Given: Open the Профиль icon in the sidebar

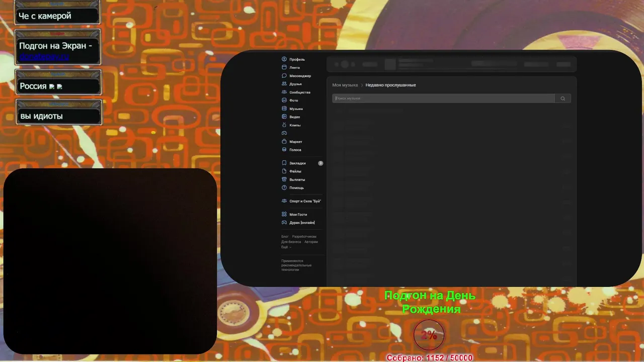Looking at the screenshot, I should (284, 59).
